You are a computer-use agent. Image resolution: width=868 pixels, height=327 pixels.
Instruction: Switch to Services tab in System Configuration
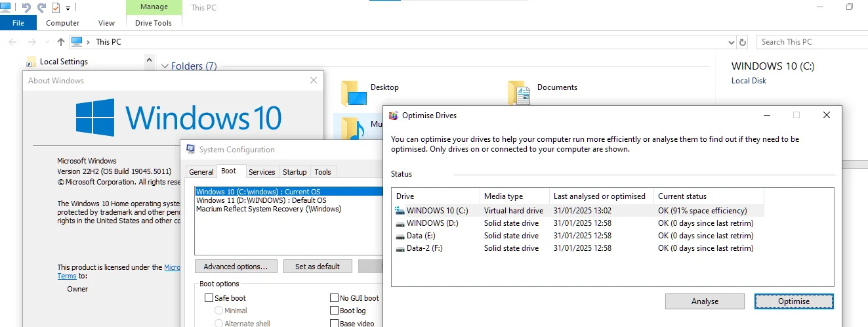click(x=262, y=172)
